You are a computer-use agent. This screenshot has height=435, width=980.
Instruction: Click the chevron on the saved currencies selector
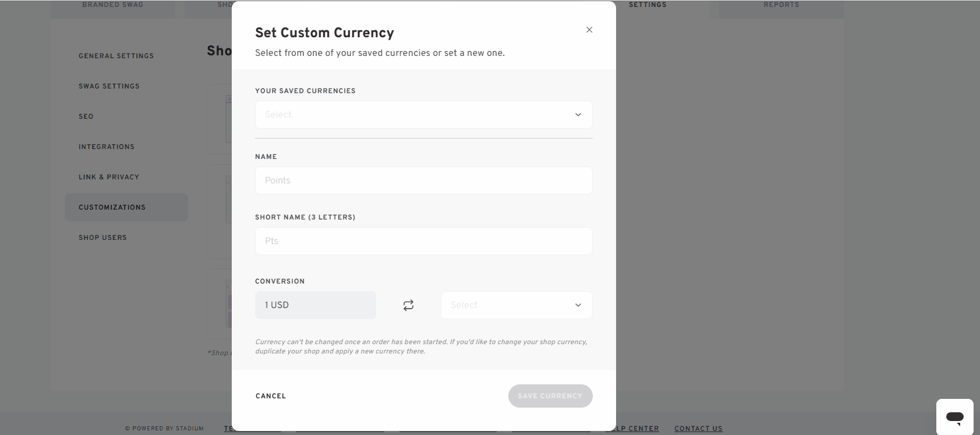click(578, 115)
